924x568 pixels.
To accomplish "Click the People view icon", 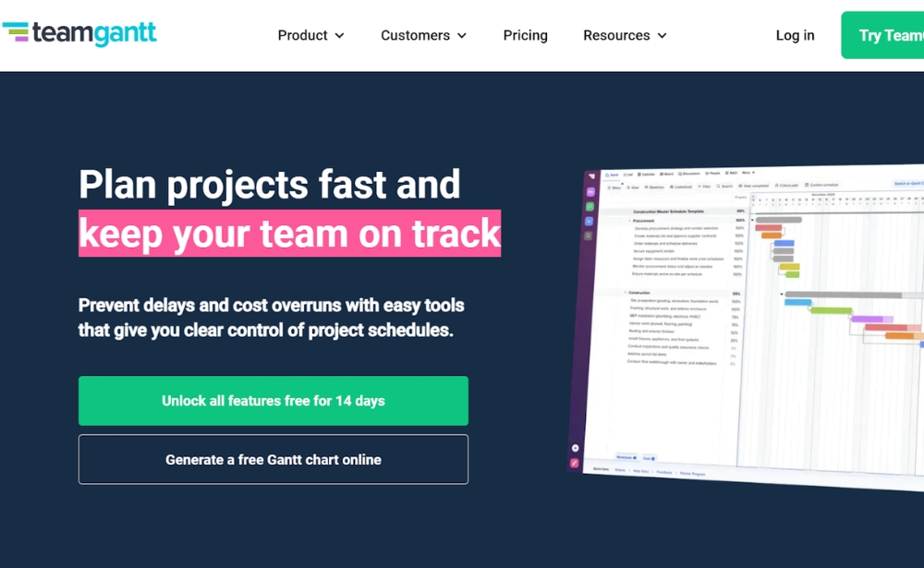I will tap(711, 173).
